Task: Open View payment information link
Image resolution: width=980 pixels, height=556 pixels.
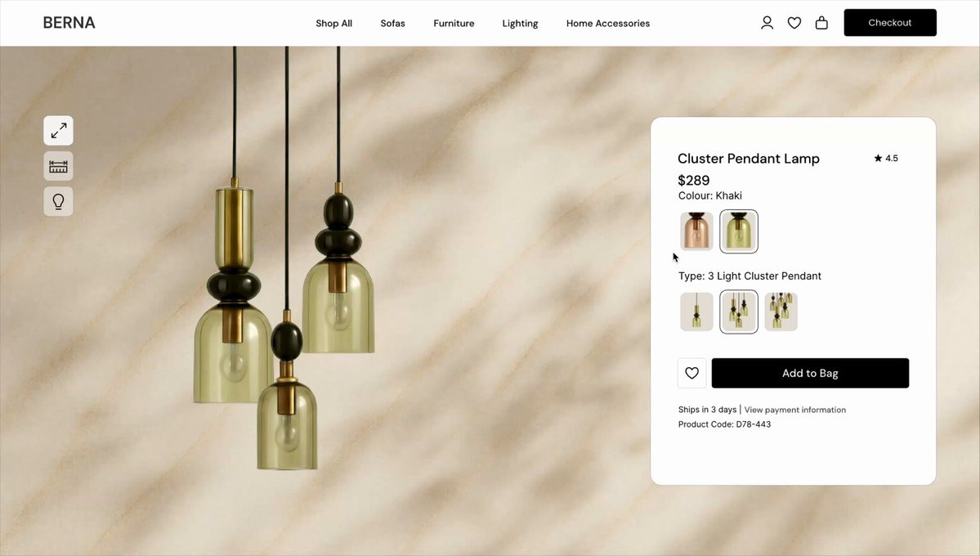Action: pyautogui.click(x=795, y=410)
